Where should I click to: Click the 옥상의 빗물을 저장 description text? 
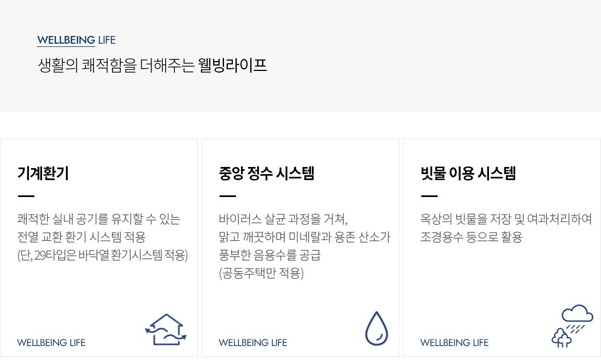(x=506, y=219)
